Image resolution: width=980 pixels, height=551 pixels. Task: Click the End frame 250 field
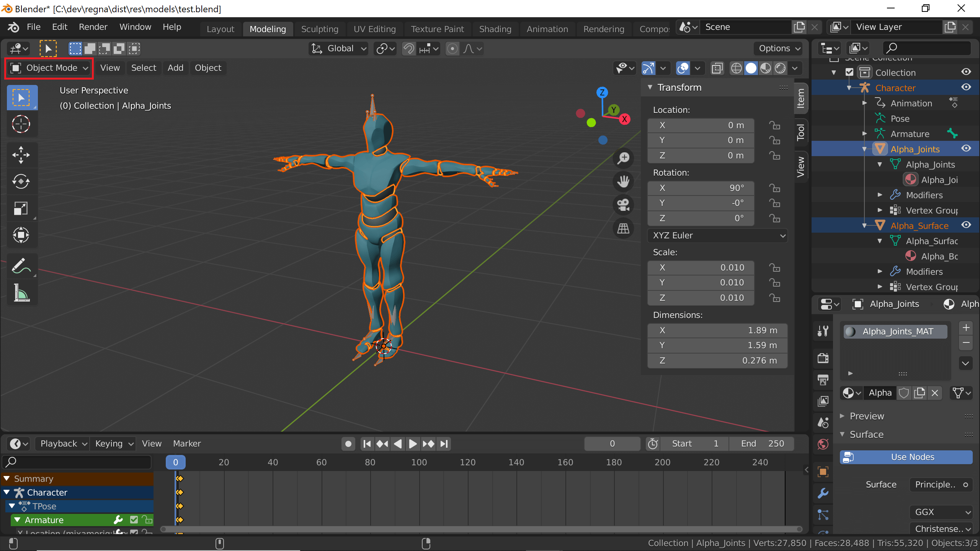tap(761, 444)
